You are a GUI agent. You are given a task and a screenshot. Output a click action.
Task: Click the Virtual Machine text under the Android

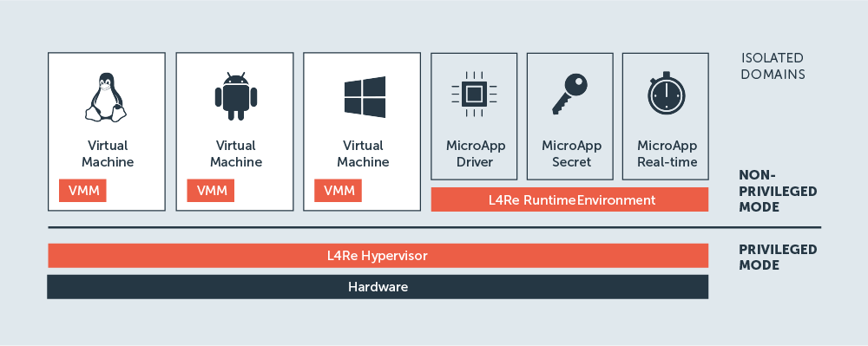[x=236, y=153]
